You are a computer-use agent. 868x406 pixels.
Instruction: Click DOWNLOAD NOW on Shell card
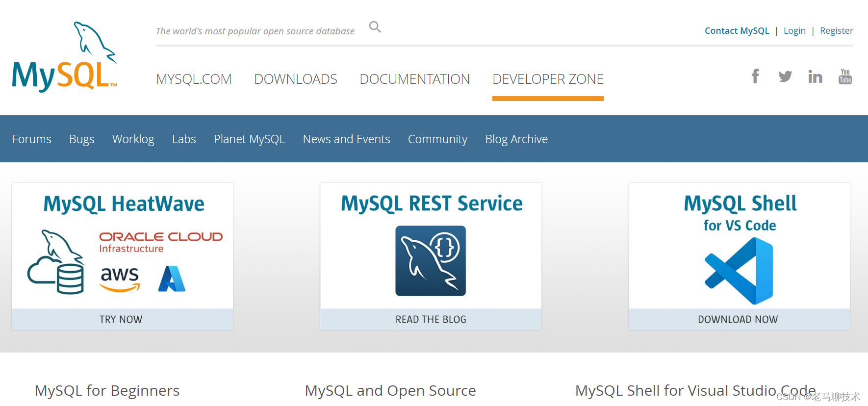(739, 319)
